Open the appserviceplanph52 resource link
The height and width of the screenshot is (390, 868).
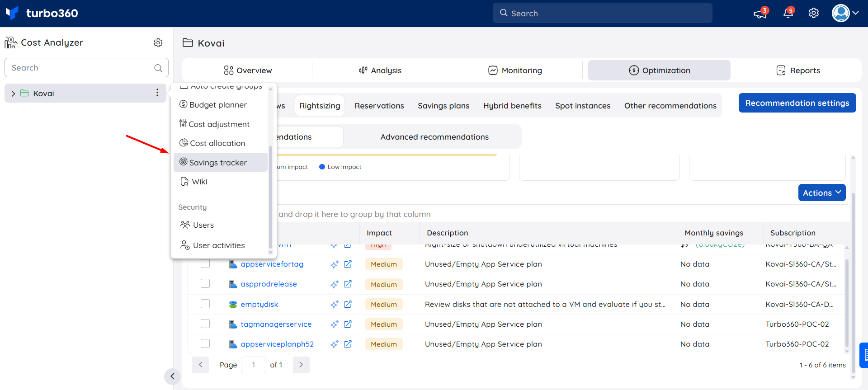tap(277, 344)
